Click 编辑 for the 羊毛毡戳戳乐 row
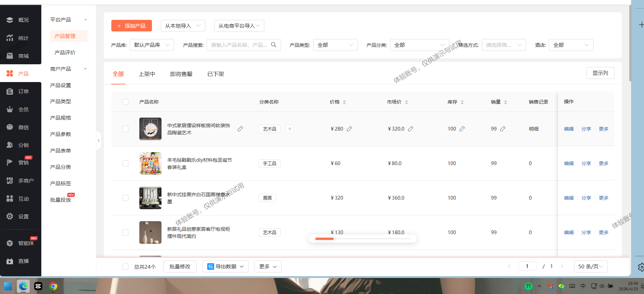Image resolution: width=644 pixels, height=294 pixels. [569, 163]
